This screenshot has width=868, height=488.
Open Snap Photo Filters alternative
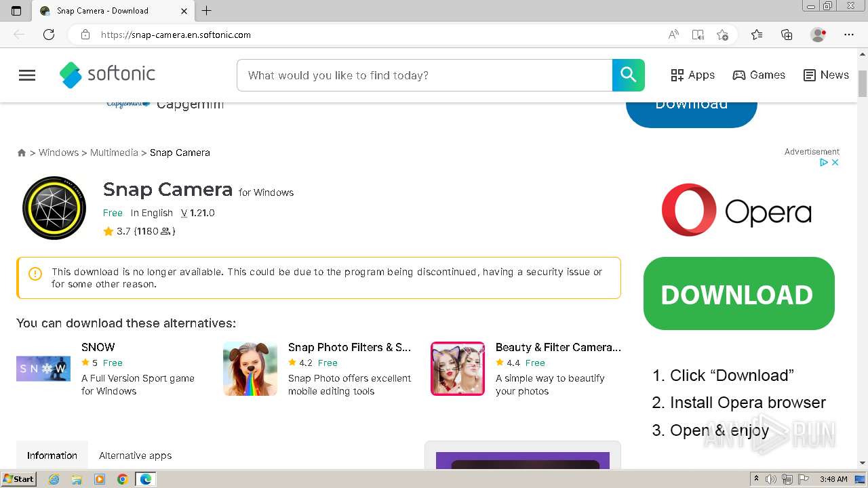point(349,347)
